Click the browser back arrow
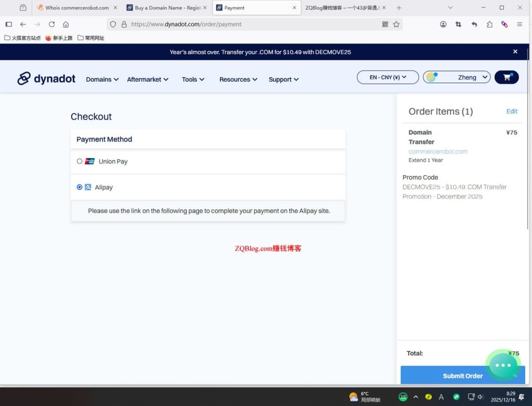Screen dimensions: 532x406 (23, 24)
